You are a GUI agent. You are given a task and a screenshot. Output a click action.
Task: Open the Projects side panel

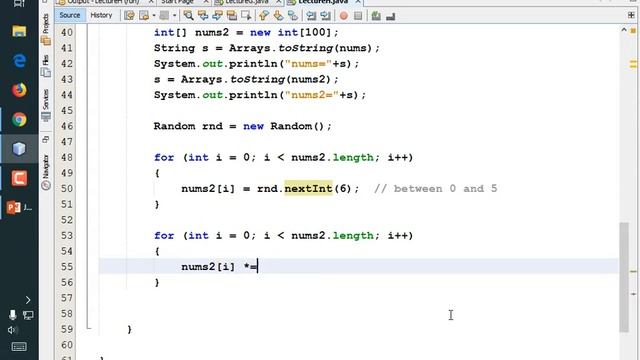tap(46, 29)
